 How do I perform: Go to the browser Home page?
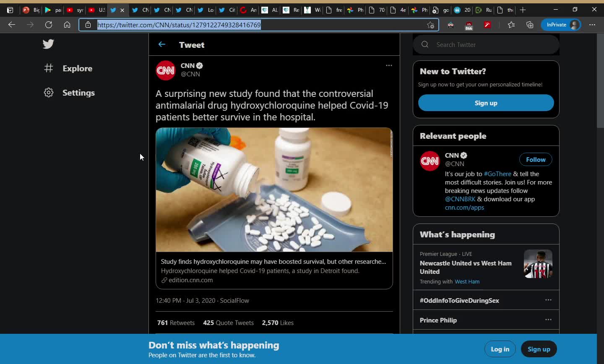[67, 25]
